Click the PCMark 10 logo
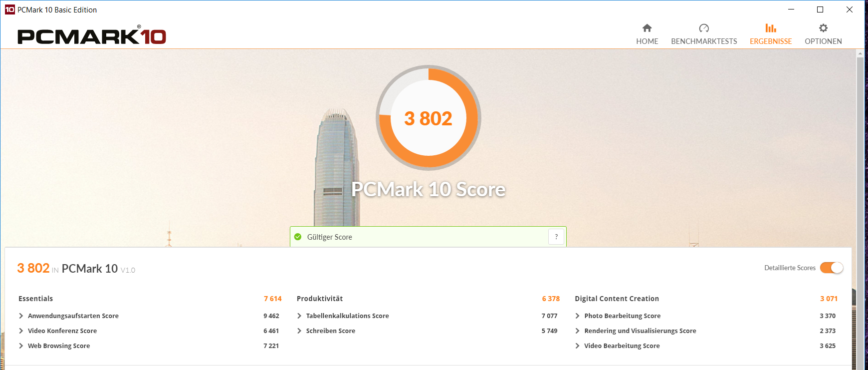This screenshot has width=868, height=370. pyautogui.click(x=92, y=36)
